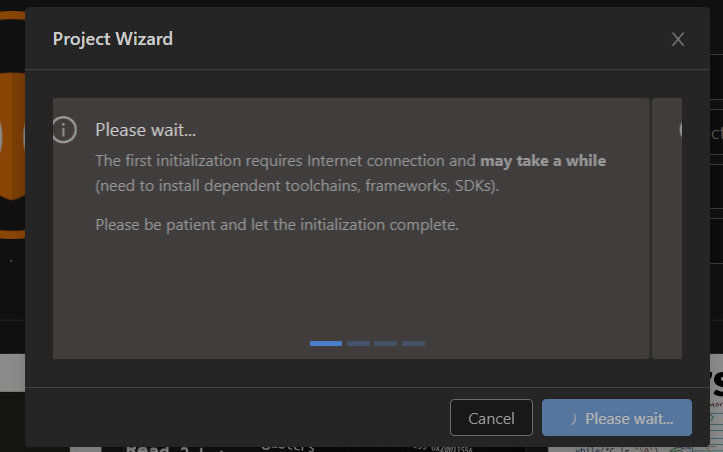The height and width of the screenshot is (452, 723).
Task: Click the Project Wizard dialog title
Action: (x=112, y=39)
